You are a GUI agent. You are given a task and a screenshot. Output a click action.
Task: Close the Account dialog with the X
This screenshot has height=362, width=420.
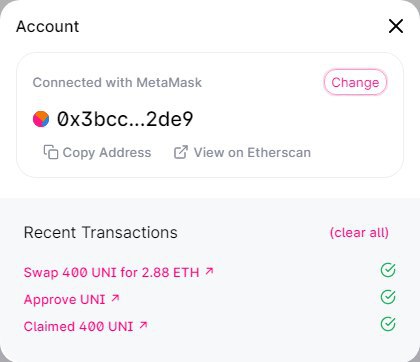point(396,26)
